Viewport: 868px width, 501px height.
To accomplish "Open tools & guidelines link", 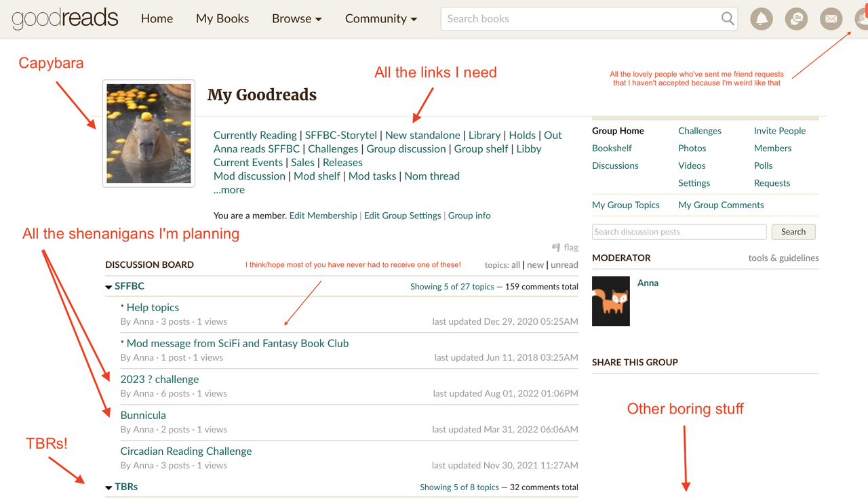I will [783, 258].
